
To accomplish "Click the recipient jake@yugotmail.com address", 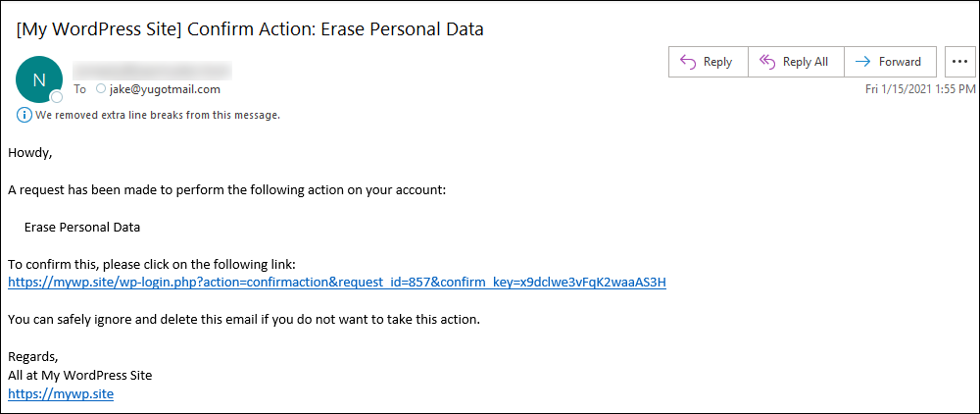I will [x=165, y=89].
